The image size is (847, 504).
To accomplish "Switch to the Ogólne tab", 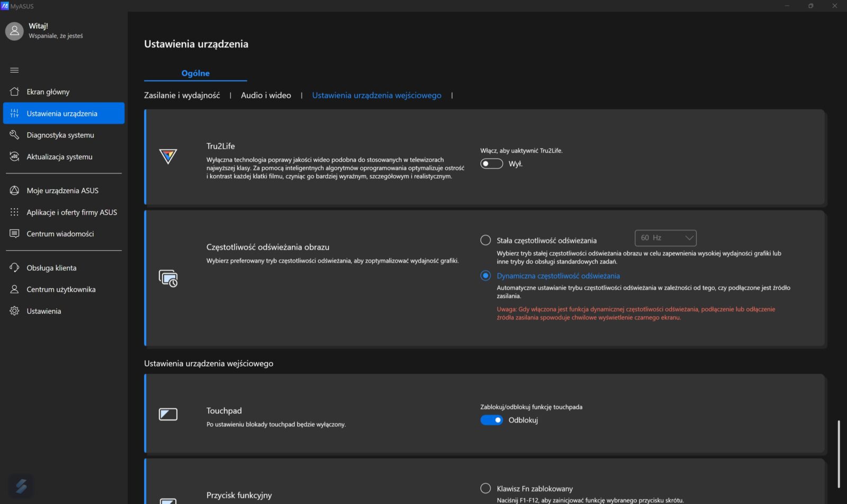I will (195, 74).
